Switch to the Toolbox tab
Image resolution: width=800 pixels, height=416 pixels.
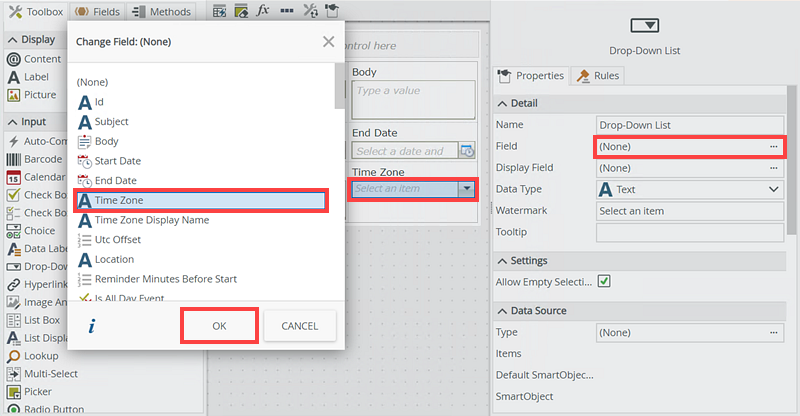(36, 11)
